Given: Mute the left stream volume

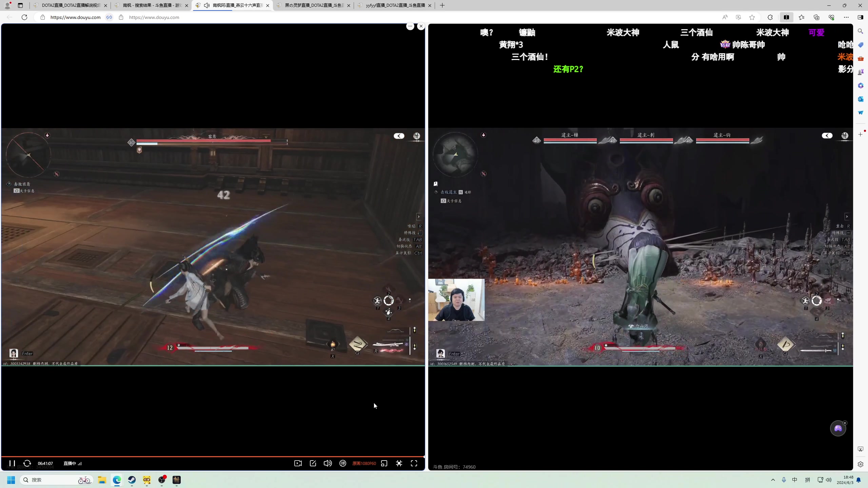Looking at the screenshot, I should (328, 463).
